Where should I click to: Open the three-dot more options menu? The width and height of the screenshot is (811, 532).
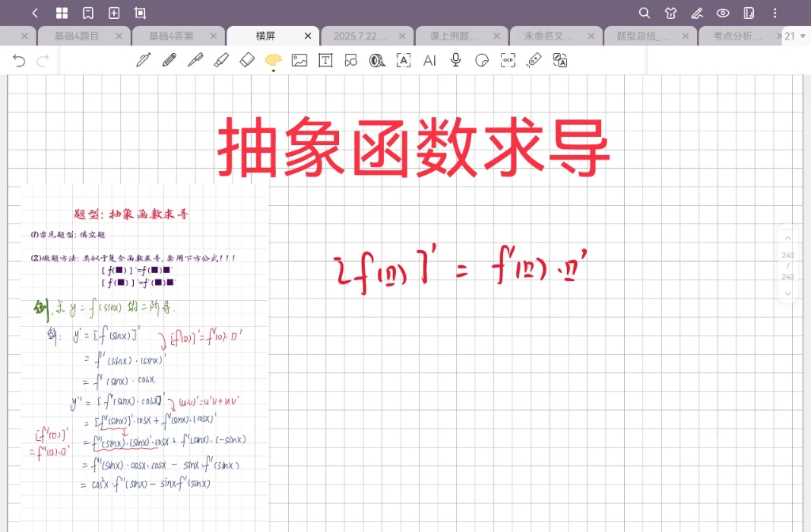775,13
